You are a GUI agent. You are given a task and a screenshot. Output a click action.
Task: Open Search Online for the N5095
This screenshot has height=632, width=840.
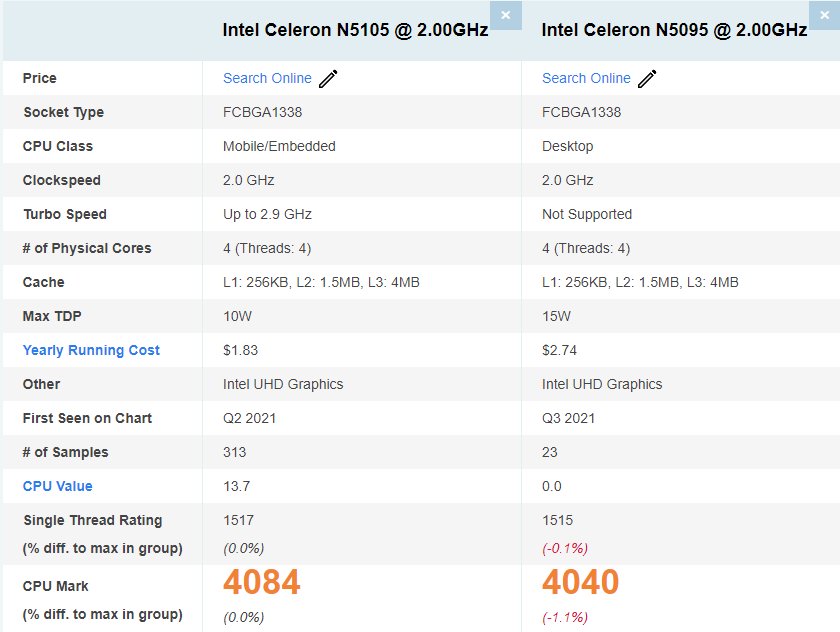coord(586,78)
